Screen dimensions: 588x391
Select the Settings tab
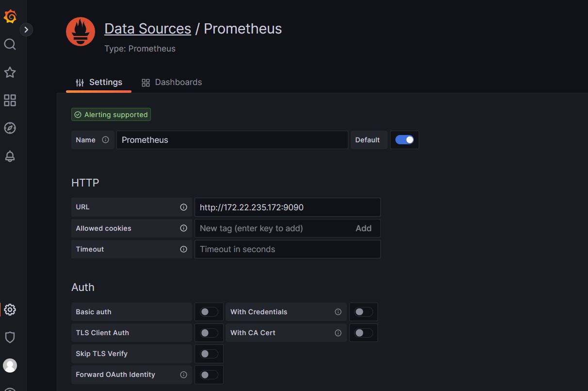coord(99,83)
